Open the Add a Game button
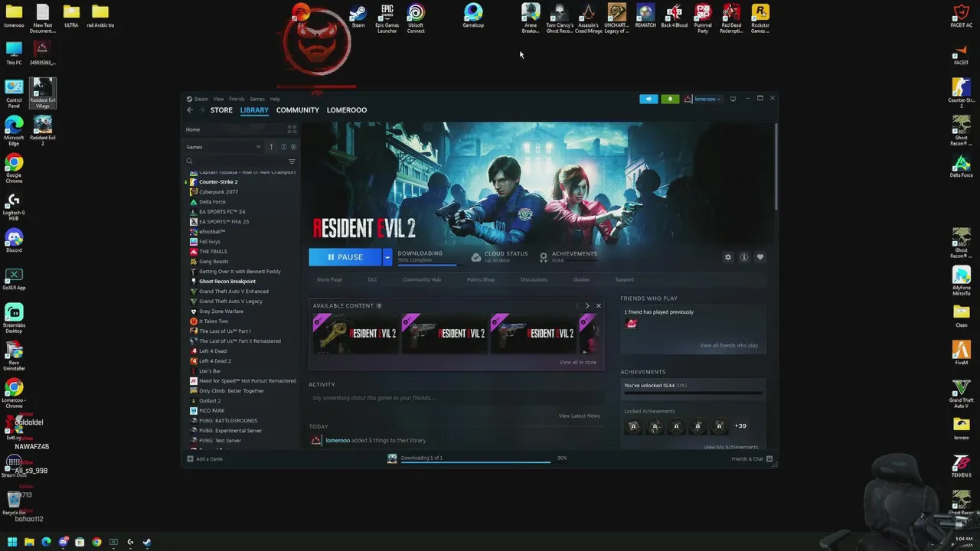980x551 pixels. [x=204, y=458]
